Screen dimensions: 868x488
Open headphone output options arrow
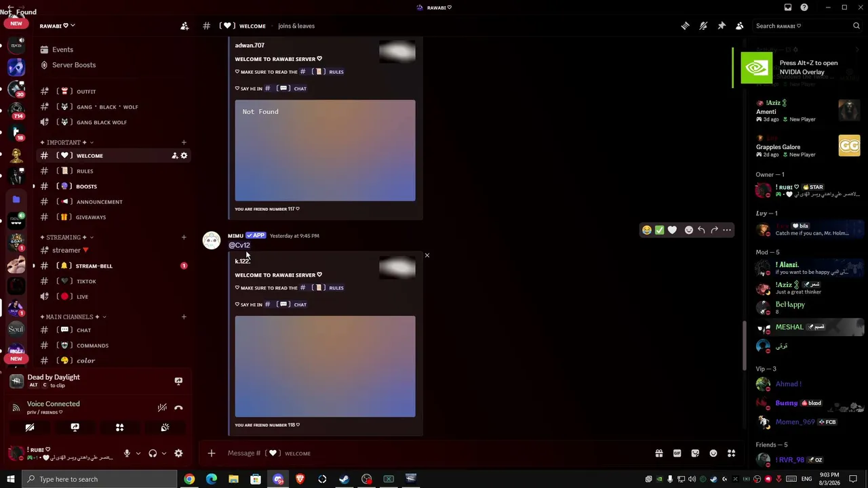(x=163, y=453)
